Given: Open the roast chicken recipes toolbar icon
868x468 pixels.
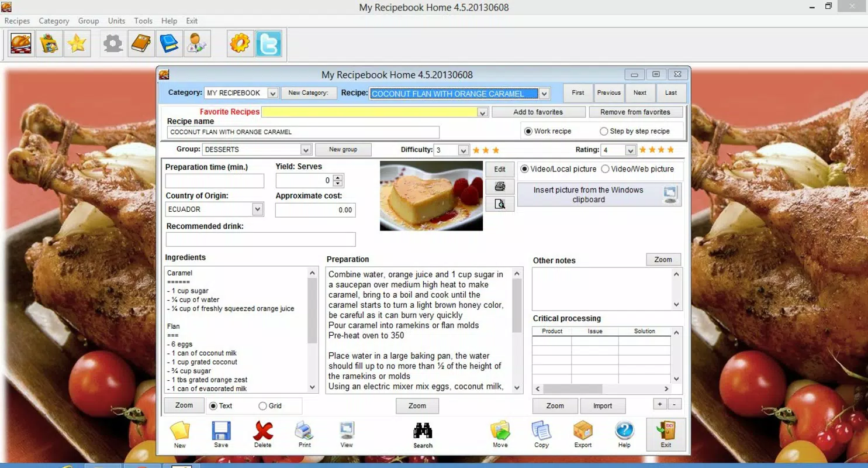Looking at the screenshot, I should point(22,44).
